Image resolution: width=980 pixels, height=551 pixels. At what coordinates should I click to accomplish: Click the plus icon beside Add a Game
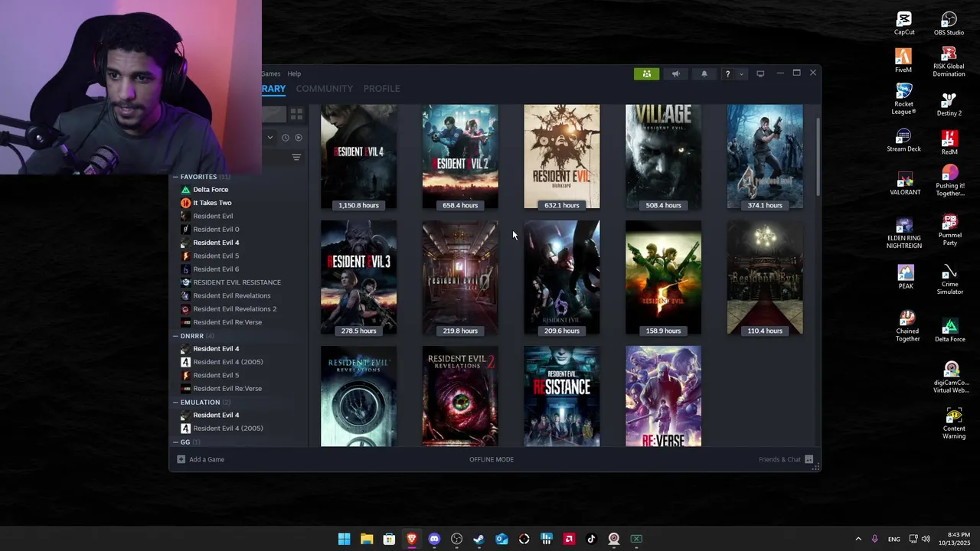click(x=181, y=459)
